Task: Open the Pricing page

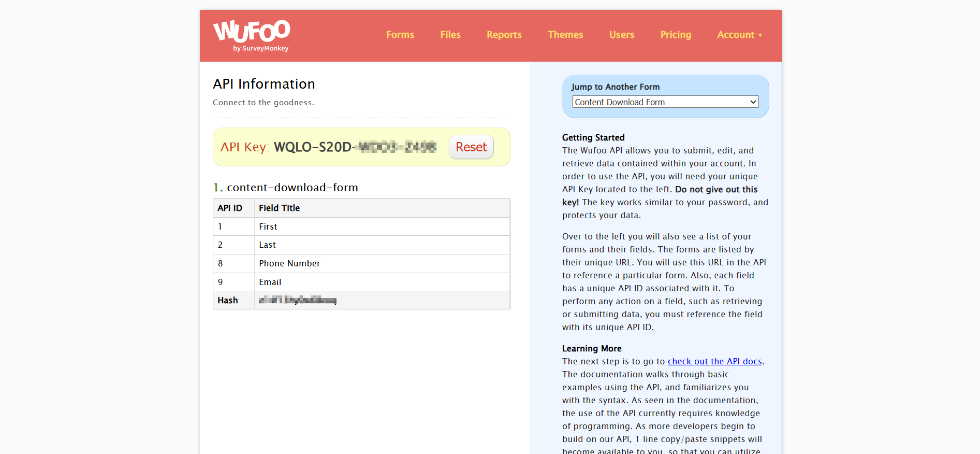Action: (x=676, y=35)
